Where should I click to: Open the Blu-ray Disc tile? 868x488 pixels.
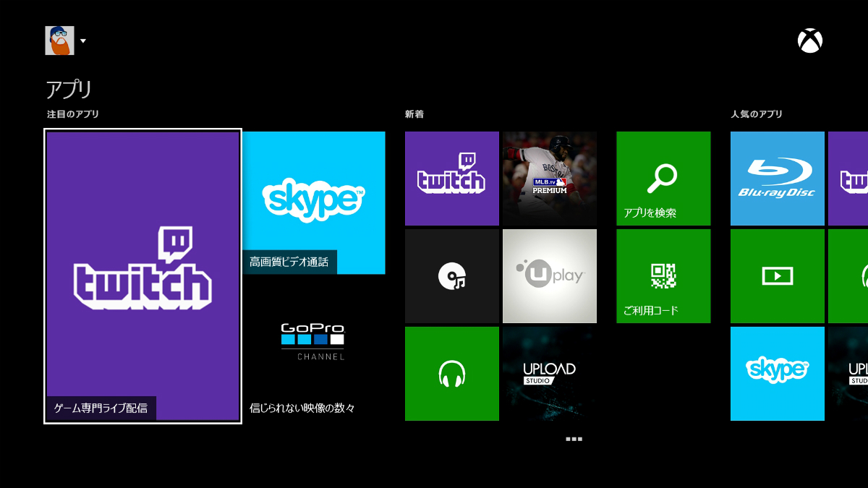click(778, 179)
